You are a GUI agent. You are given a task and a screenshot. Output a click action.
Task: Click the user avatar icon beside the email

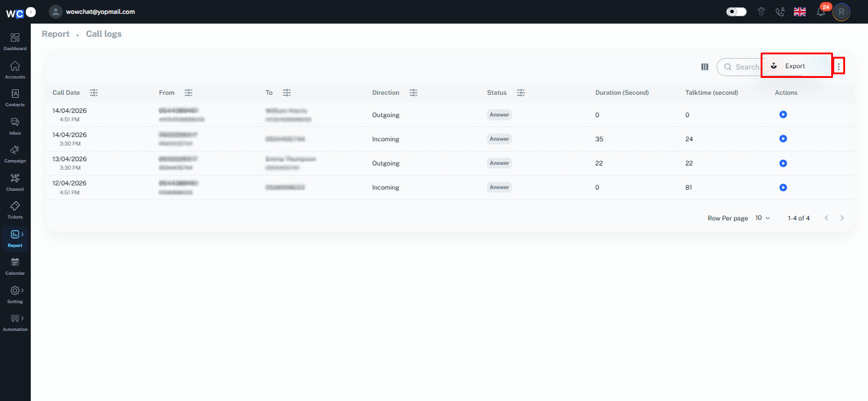pyautogui.click(x=56, y=11)
